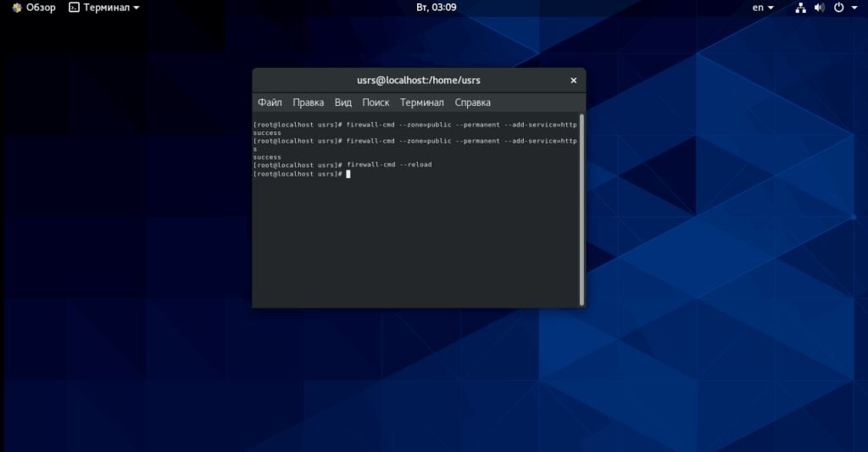Open the Терминал application menu in top bar
The image size is (868, 452).
point(104,8)
